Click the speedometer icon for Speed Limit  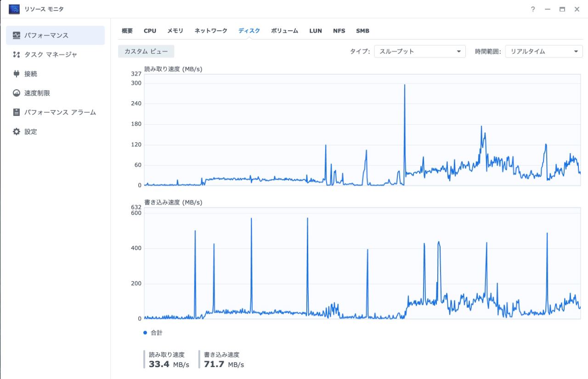coord(17,93)
